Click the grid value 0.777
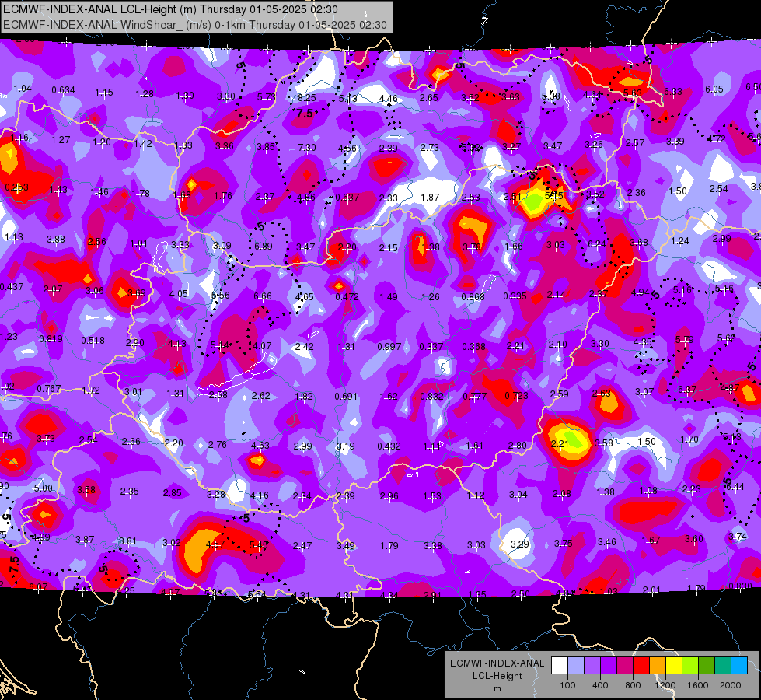761x700 pixels. [x=474, y=397]
